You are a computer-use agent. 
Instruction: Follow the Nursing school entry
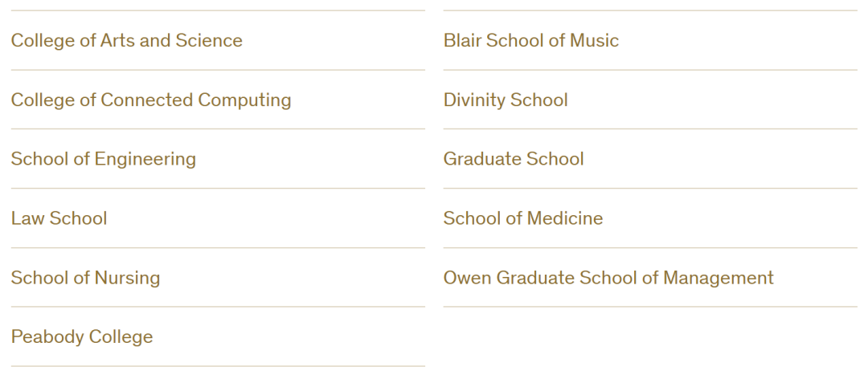(x=85, y=278)
